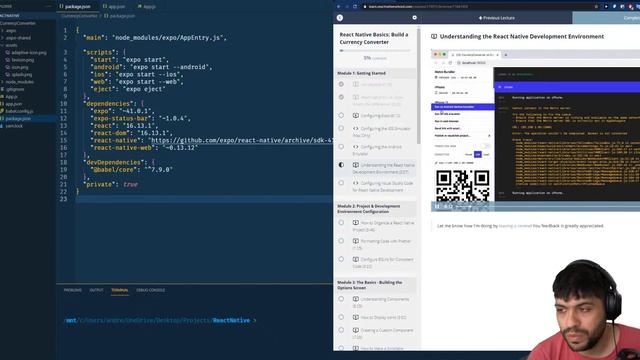This screenshot has height=360, width=640.
Task: Select package.json in the file explorer
Action: [18, 118]
